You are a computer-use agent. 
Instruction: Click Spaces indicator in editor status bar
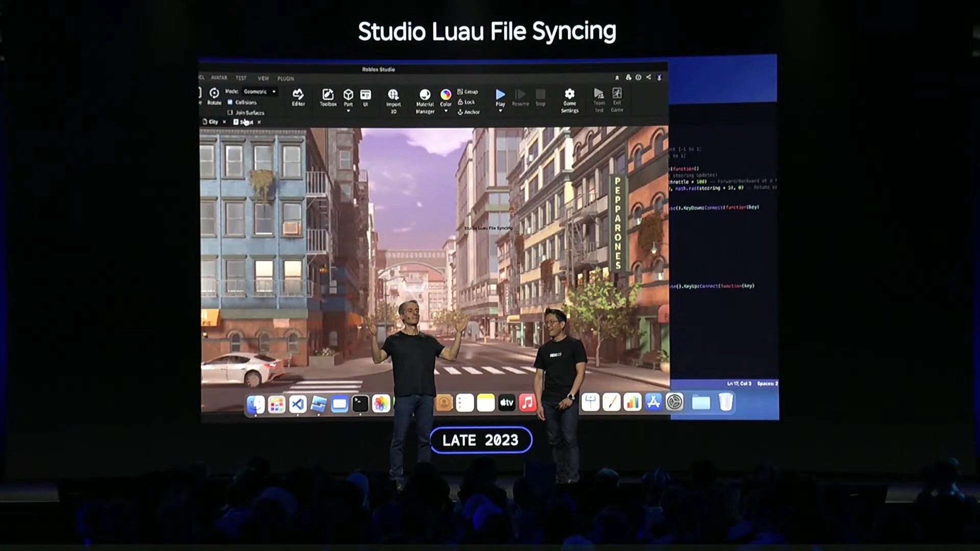767,383
